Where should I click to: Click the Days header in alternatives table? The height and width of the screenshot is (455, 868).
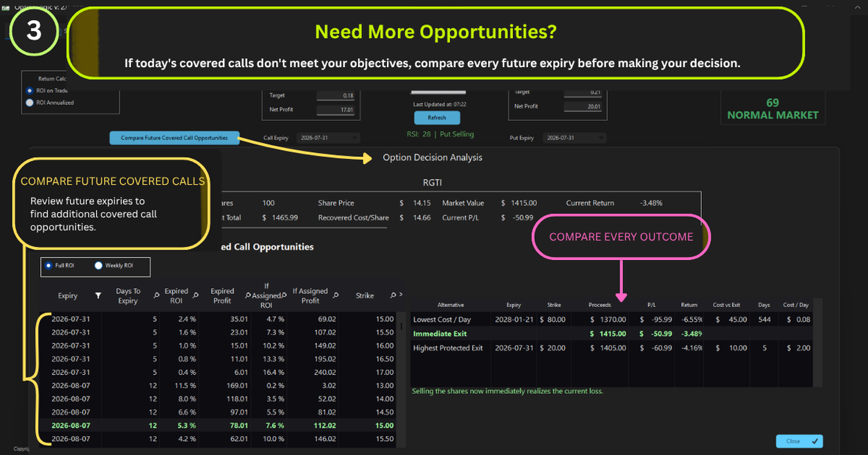(763, 305)
